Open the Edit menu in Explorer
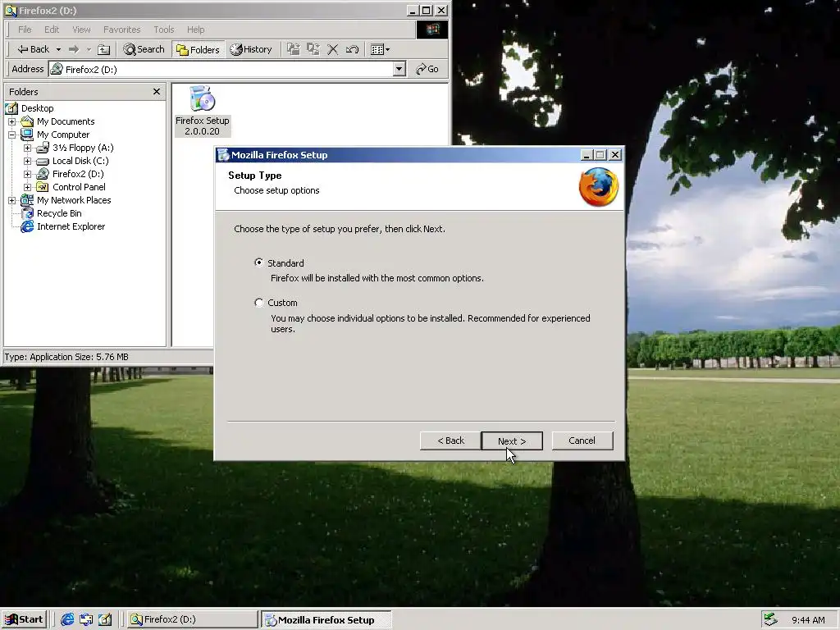Image resolution: width=840 pixels, height=630 pixels. pyautogui.click(x=52, y=30)
